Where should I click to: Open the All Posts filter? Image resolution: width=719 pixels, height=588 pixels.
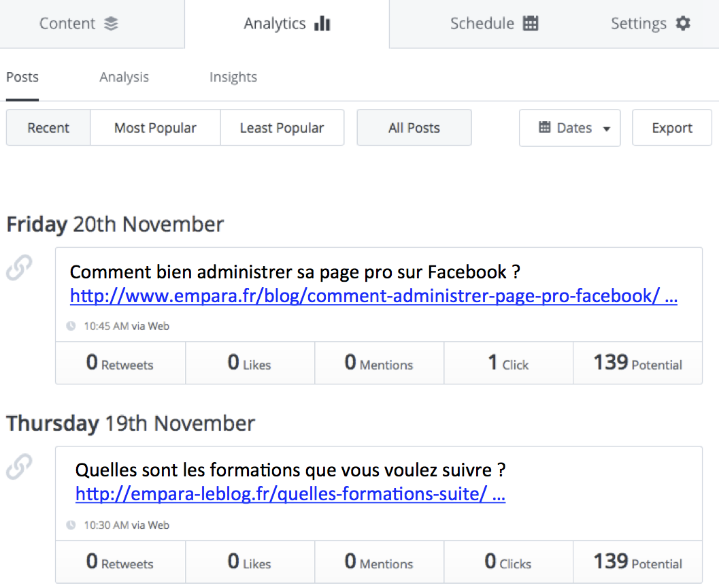pos(414,128)
